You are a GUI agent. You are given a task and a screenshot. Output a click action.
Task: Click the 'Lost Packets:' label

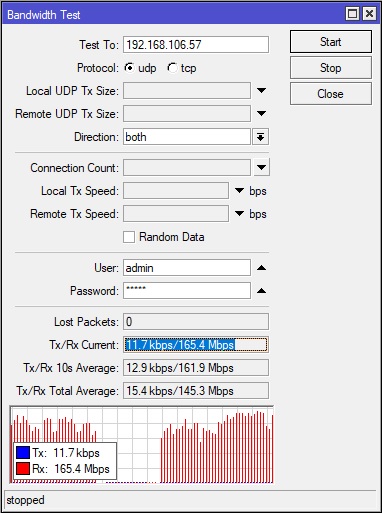pyautogui.click(x=86, y=322)
